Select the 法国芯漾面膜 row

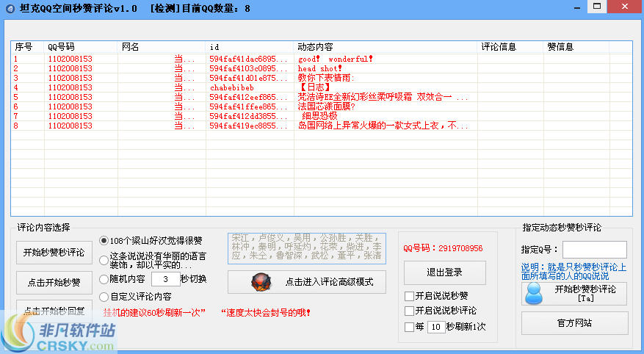[322, 106]
